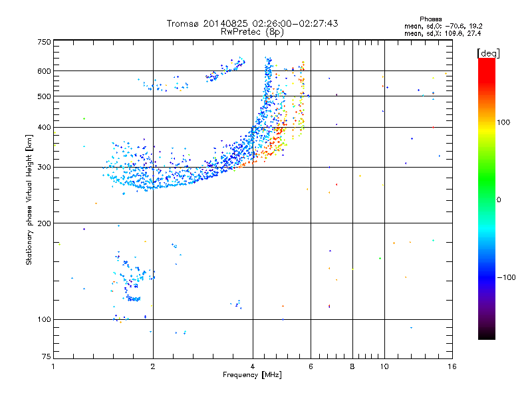Click the x-axis tick label '2'
Image resolution: width=532 pixels, height=399 pixels.
tap(153, 366)
